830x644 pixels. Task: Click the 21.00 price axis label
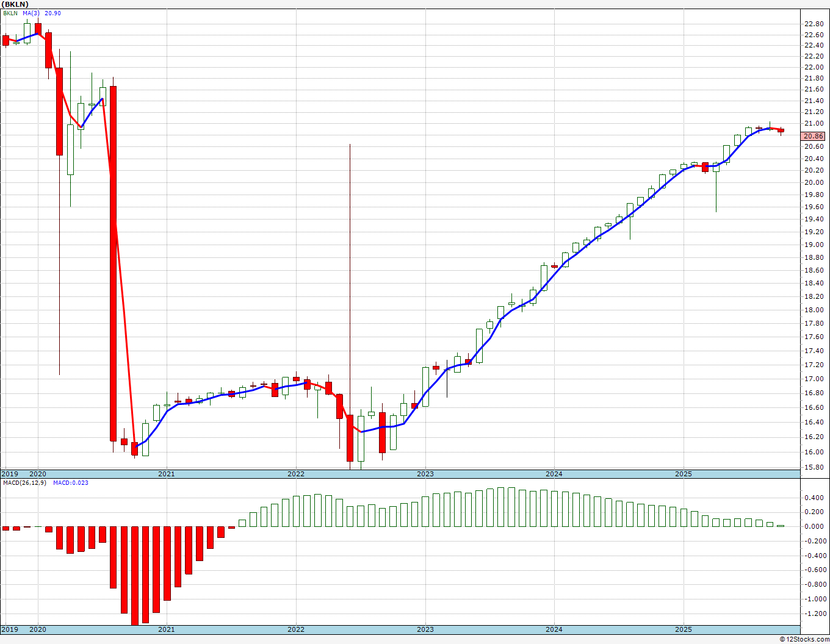point(814,124)
